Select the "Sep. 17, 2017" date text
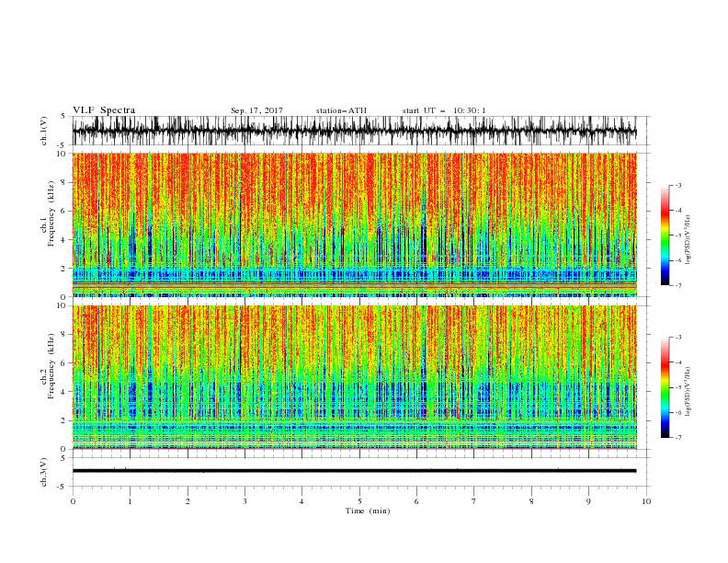 pyautogui.click(x=256, y=110)
